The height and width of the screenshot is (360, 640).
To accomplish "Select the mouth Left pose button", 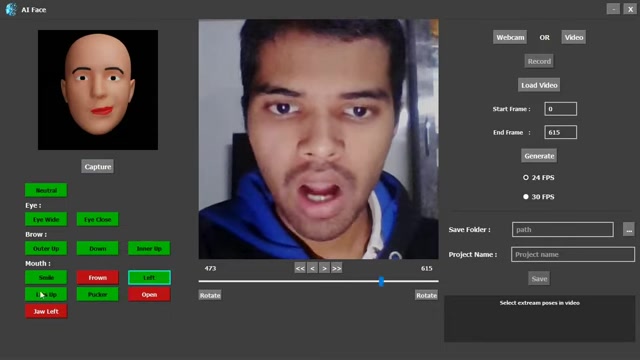I will coord(149,277).
